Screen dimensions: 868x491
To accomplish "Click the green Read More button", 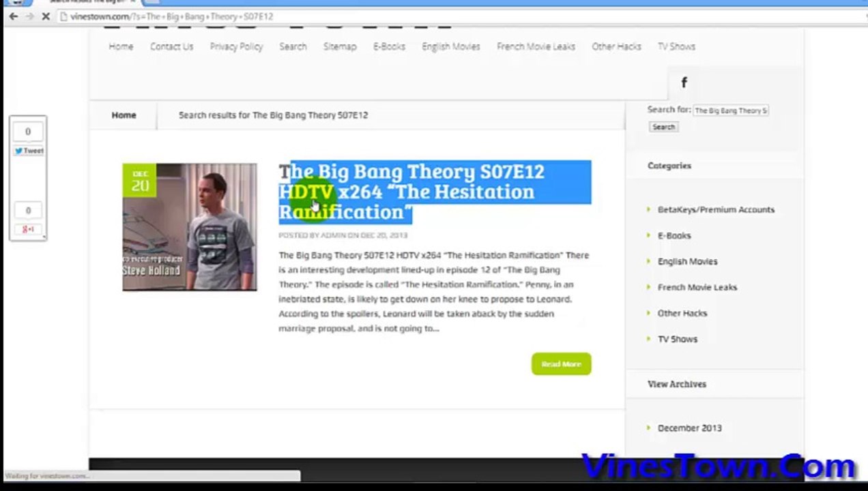I will point(561,364).
